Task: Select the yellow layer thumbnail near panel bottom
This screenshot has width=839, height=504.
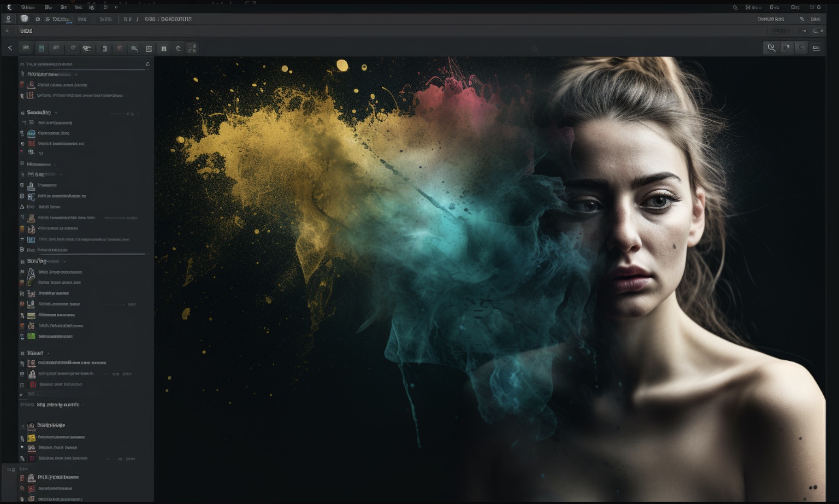Action: pyautogui.click(x=31, y=438)
